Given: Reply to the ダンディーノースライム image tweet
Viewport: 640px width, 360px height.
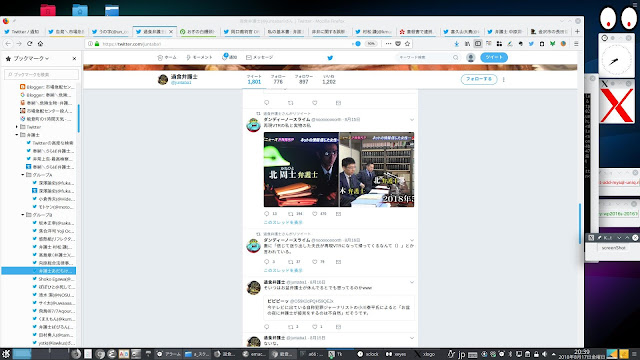Looking at the screenshot, I should click(267, 214).
